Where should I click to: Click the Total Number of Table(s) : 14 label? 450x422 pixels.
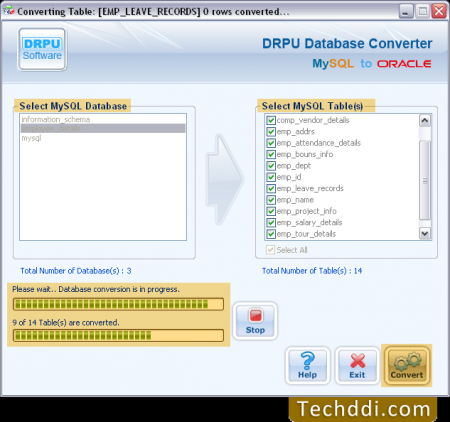[x=312, y=271]
